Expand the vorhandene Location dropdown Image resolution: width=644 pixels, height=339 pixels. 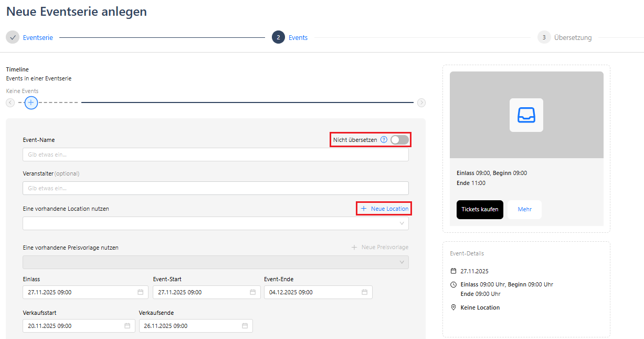click(216, 223)
